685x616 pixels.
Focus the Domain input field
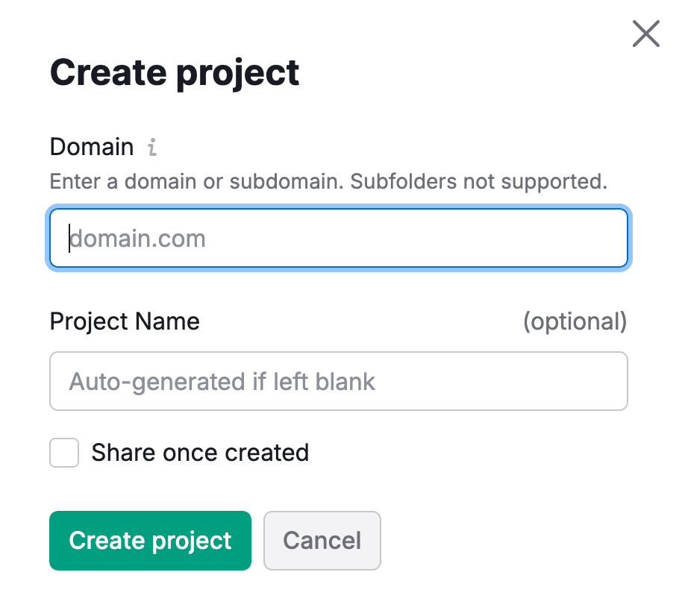(338, 239)
